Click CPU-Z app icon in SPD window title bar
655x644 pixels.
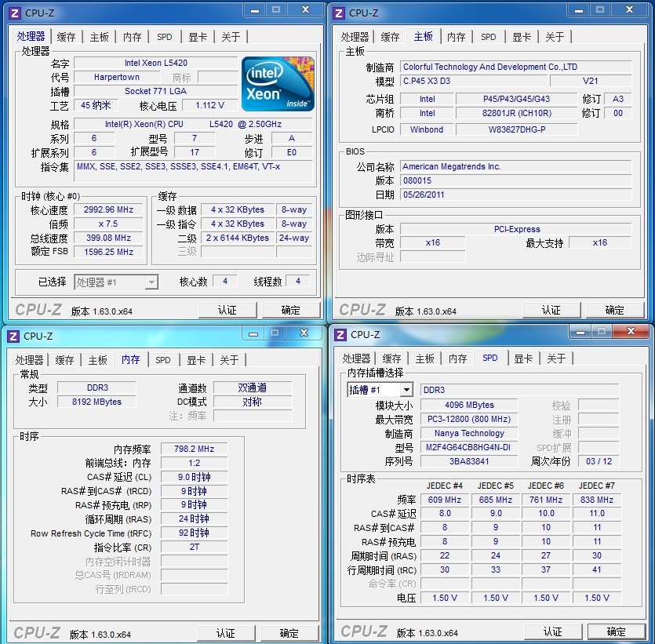[x=340, y=335]
